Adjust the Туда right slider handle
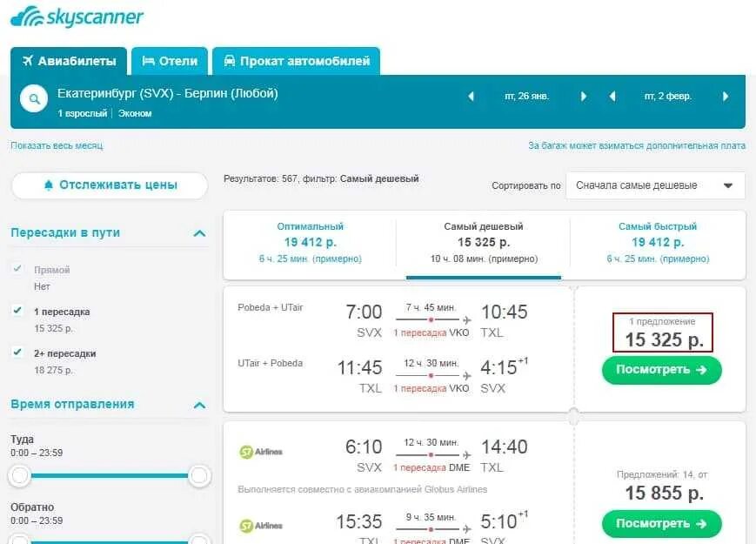 click(198, 476)
